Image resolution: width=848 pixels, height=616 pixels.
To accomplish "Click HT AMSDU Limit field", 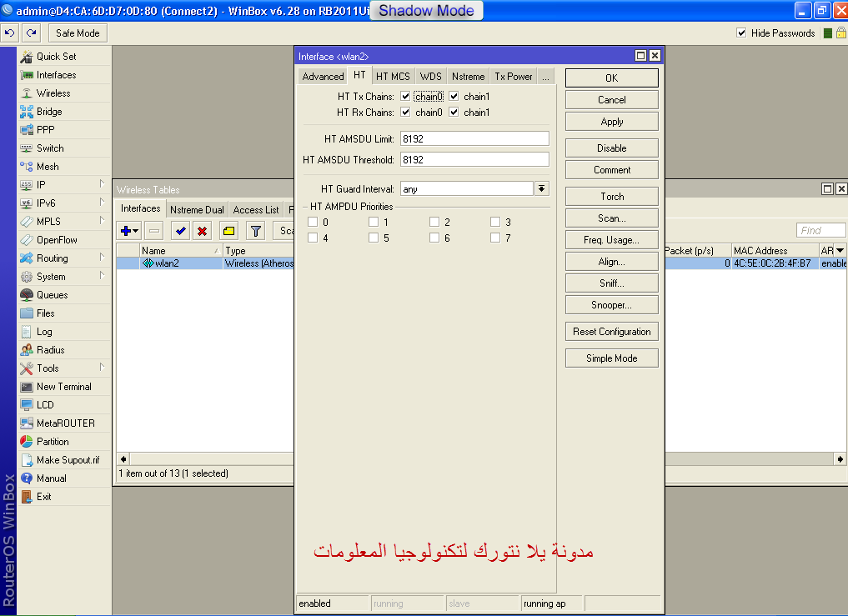I will point(474,138).
